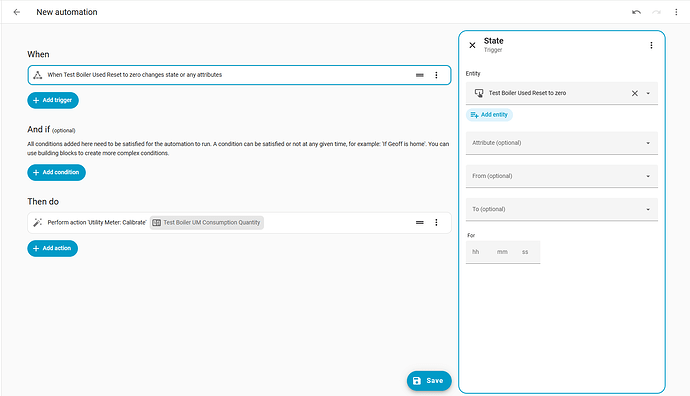The height and width of the screenshot is (396, 690).
Task: Click the hh hours field
Action: click(x=476, y=252)
